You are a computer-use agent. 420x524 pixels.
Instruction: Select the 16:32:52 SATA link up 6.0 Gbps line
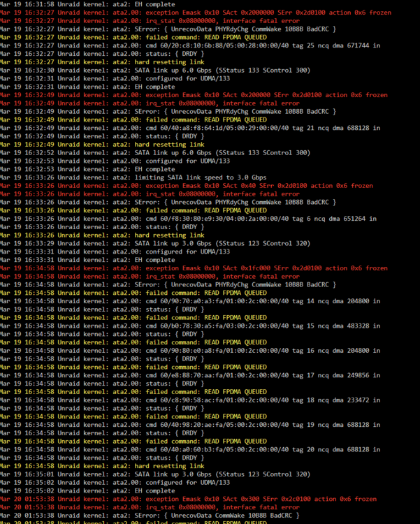155,153
